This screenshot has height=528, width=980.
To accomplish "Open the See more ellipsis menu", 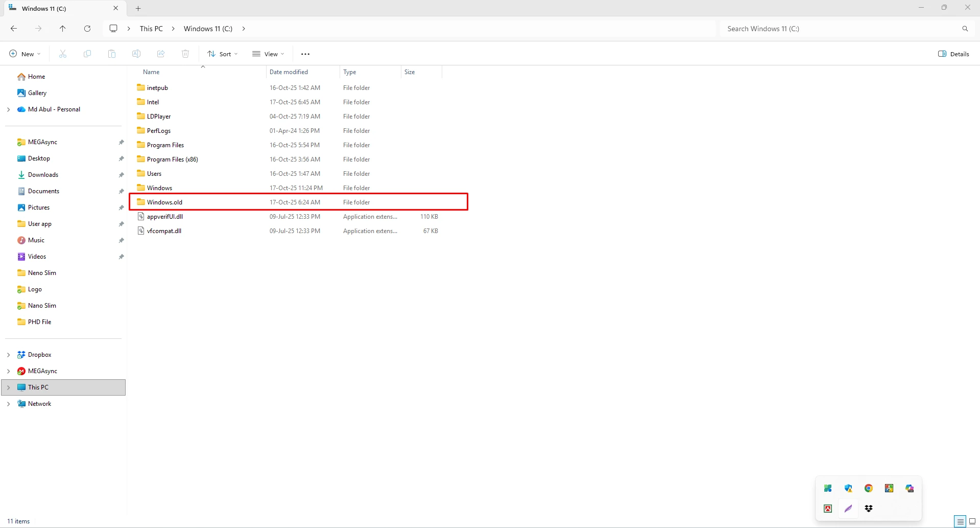I will coord(305,54).
